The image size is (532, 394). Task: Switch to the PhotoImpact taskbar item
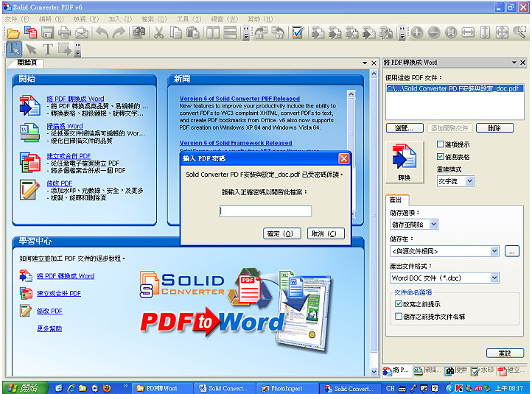287,389
